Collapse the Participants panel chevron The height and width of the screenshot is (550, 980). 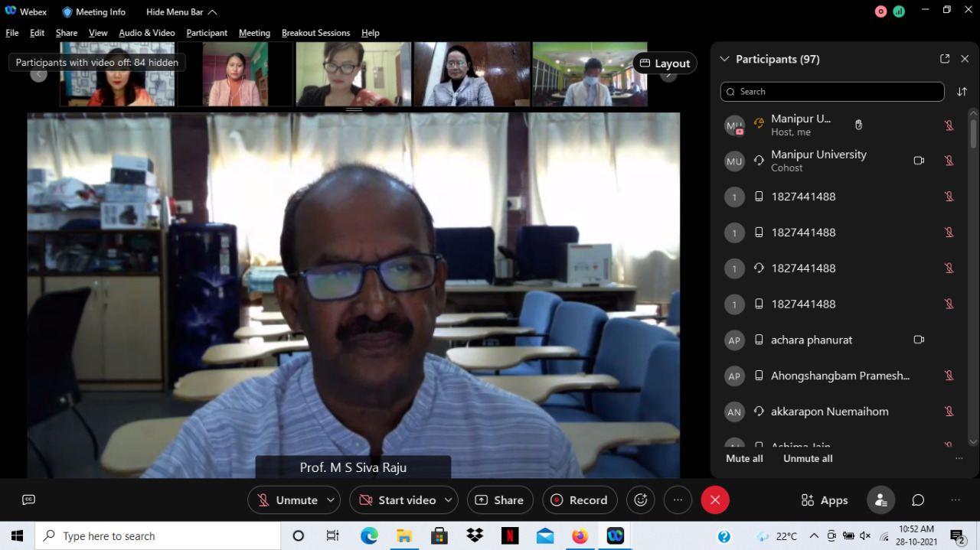click(x=724, y=59)
